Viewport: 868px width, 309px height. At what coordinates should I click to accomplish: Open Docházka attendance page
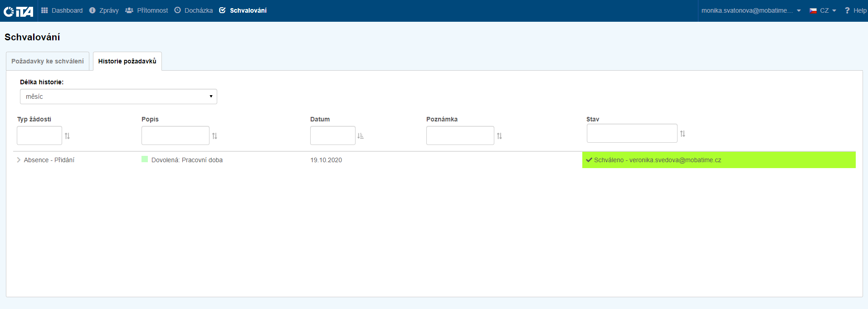pos(194,10)
